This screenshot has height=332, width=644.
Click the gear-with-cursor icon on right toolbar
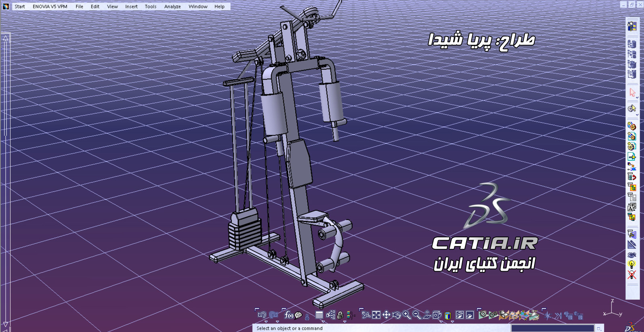pos(632,108)
